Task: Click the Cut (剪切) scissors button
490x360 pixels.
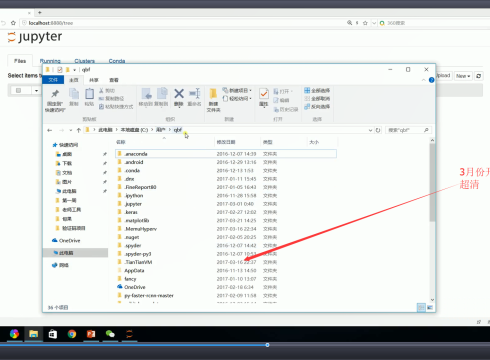Action: pyautogui.click(x=107, y=91)
